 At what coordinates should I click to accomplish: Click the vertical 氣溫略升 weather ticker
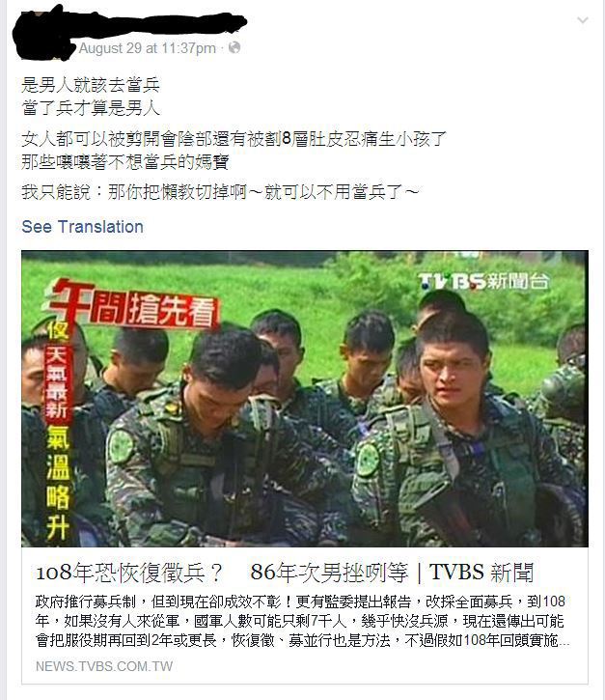click(x=58, y=484)
